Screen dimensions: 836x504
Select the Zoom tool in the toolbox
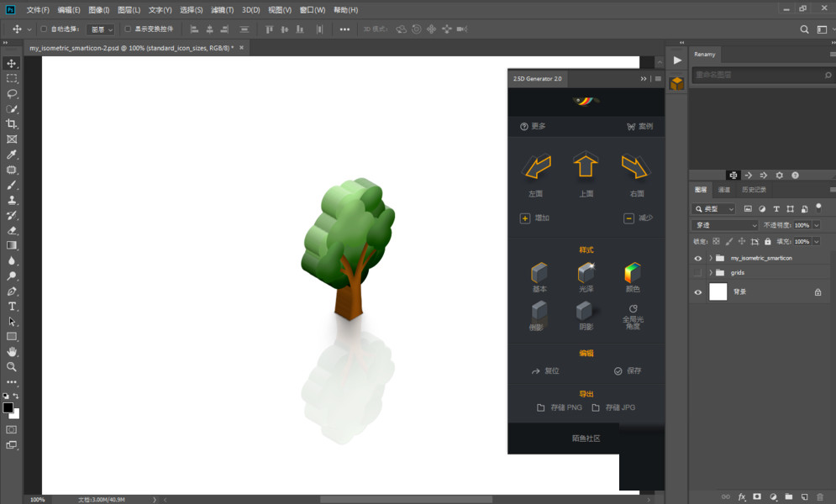click(11, 367)
